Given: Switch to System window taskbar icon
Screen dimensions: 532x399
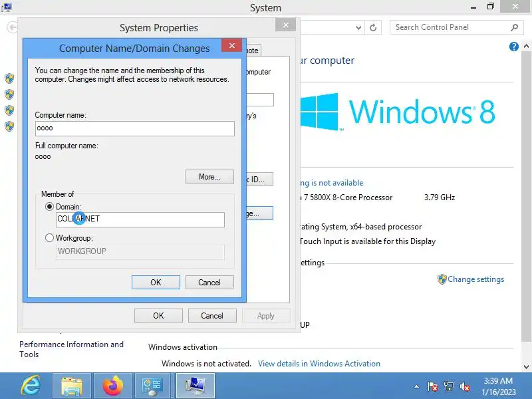Looking at the screenshot, I should 195,386.
